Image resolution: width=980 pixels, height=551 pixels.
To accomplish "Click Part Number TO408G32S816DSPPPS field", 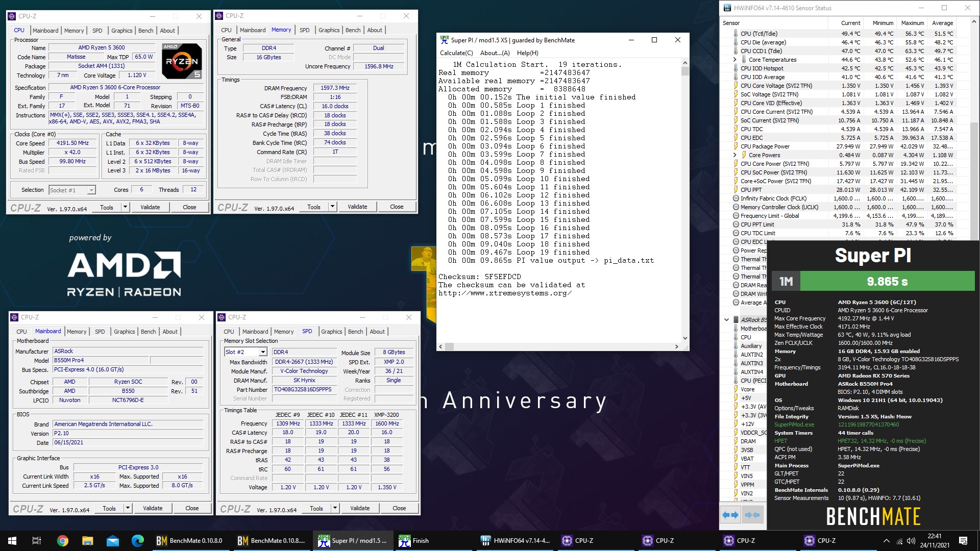I will pos(303,389).
